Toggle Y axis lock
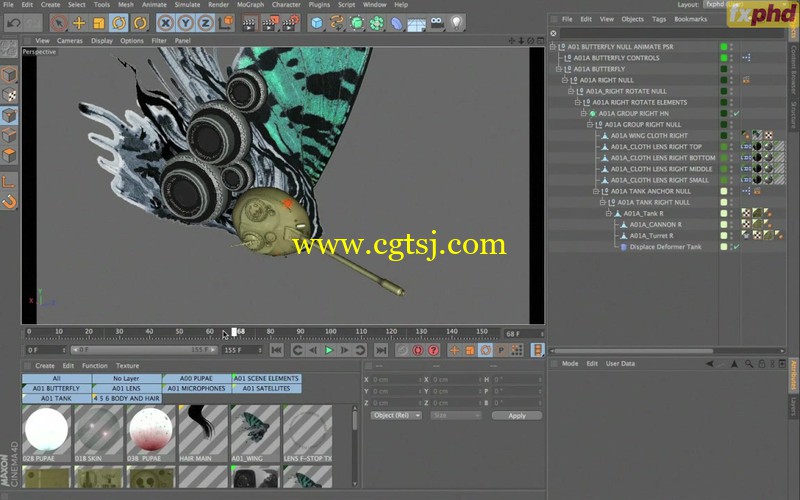This screenshot has height=500, width=800. click(x=186, y=23)
